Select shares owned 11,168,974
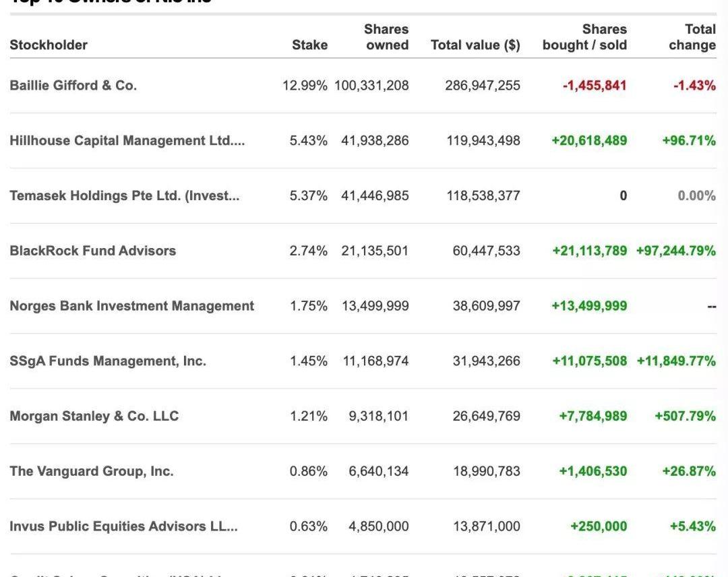The width and height of the screenshot is (728, 577). click(375, 361)
